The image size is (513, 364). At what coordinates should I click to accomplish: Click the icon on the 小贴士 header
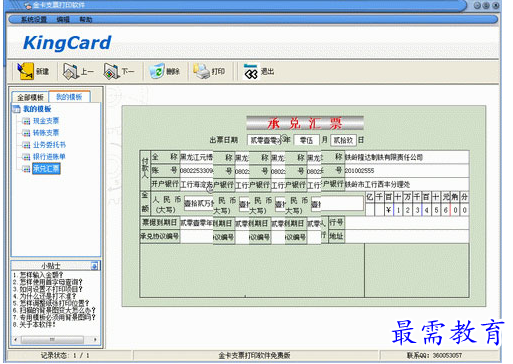tap(95, 266)
